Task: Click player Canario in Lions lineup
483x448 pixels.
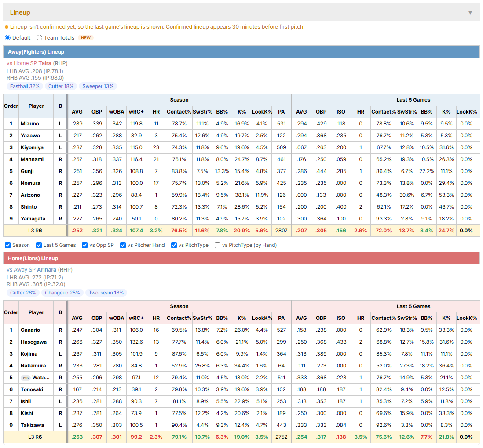Action: (x=30, y=330)
